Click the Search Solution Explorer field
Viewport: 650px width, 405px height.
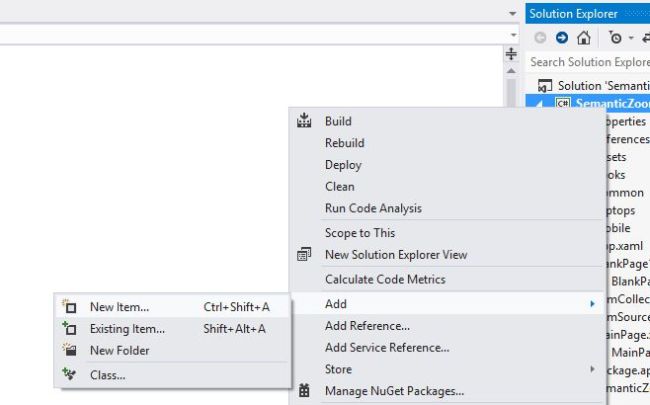coord(589,62)
